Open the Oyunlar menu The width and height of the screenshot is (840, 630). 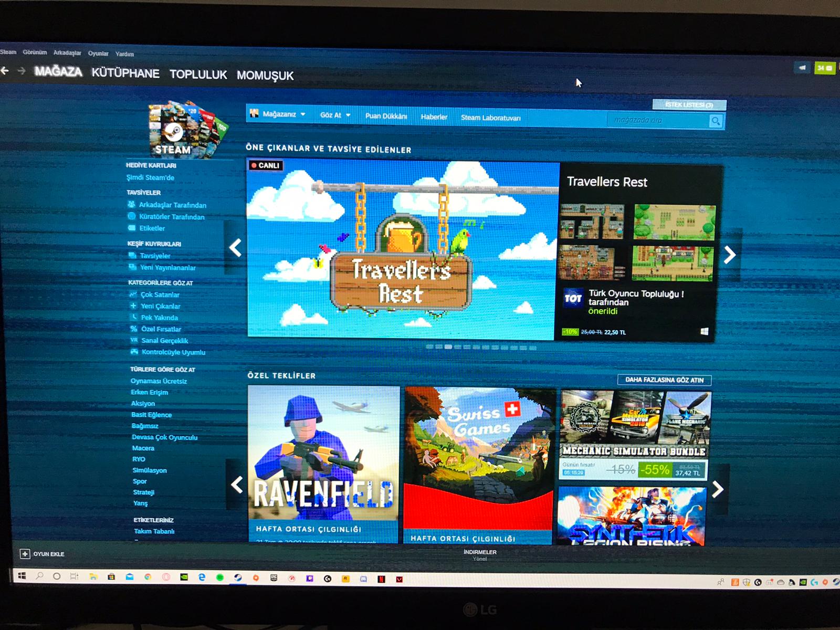98,54
